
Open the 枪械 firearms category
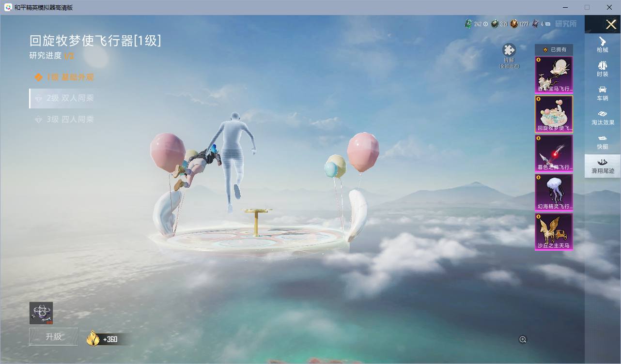[x=603, y=45]
